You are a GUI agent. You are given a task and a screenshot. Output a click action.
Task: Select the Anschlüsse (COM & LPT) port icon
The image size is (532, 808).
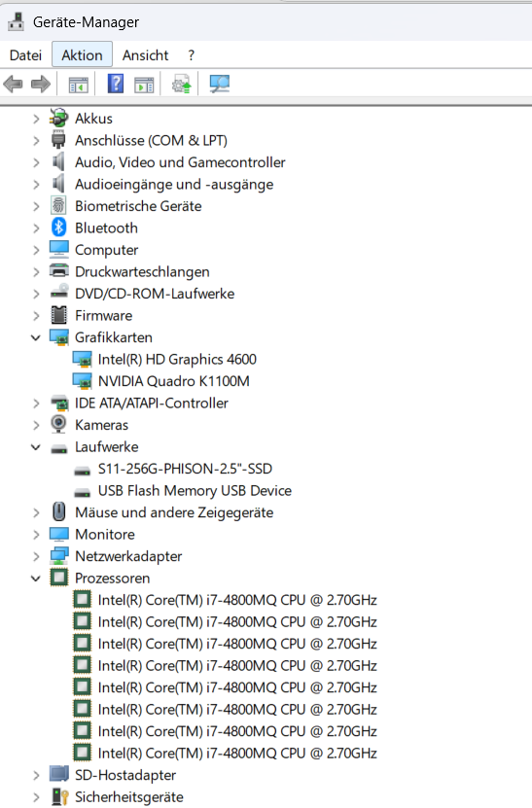point(58,140)
